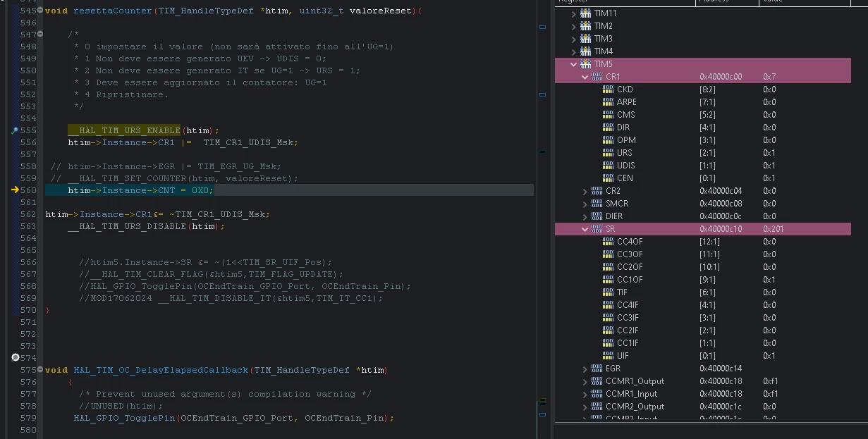Select the UDIS field row
The height and width of the screenshot is (439, 868).
coord(703,166)
